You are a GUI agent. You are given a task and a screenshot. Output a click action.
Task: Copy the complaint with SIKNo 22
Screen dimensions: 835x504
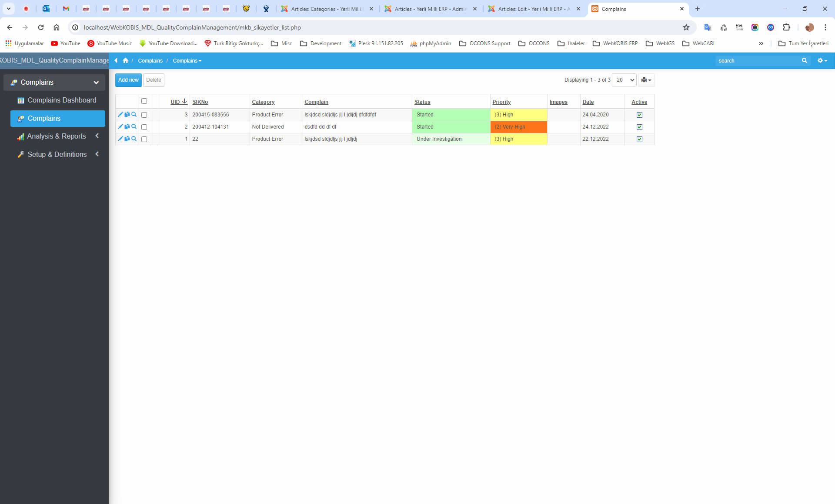127,139
